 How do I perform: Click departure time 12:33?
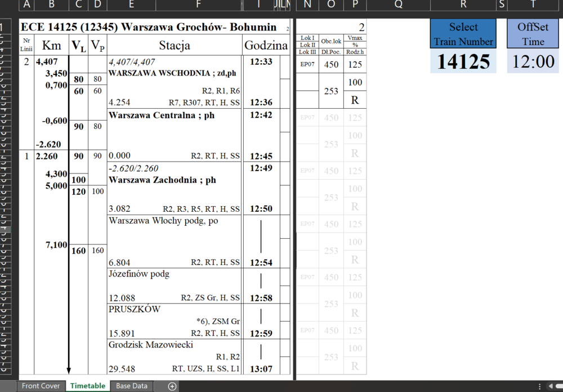tap(261, 62)
